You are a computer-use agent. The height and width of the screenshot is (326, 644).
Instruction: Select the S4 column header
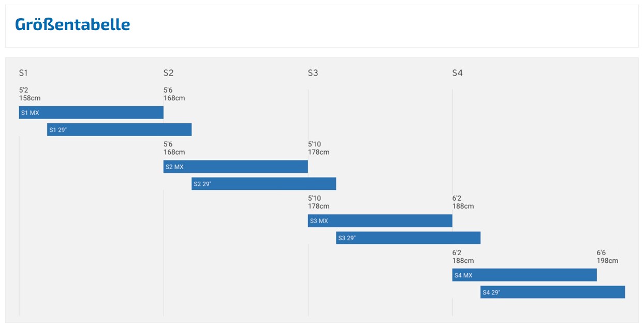click(x=457, y=73)
